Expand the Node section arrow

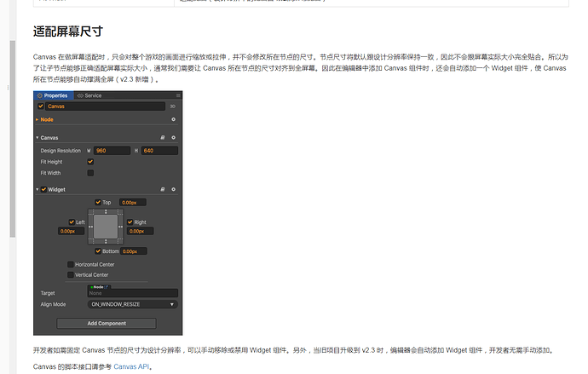[37, 119]
